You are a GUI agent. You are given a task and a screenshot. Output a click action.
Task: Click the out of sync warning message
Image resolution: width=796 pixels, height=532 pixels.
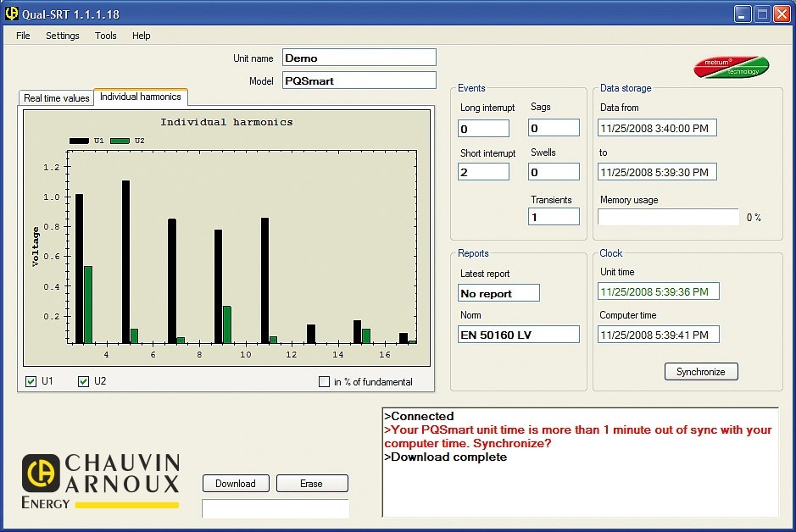click(x=578, y=436)
